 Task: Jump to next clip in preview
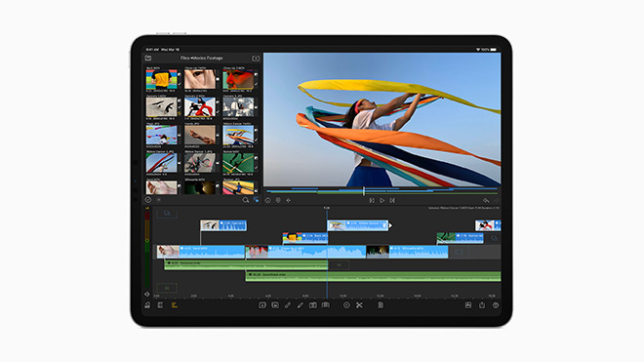[x=392, y=201]
